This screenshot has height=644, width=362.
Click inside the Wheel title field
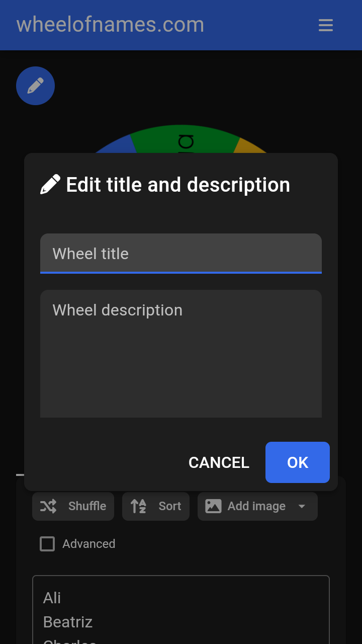click(x=181, y=254)
